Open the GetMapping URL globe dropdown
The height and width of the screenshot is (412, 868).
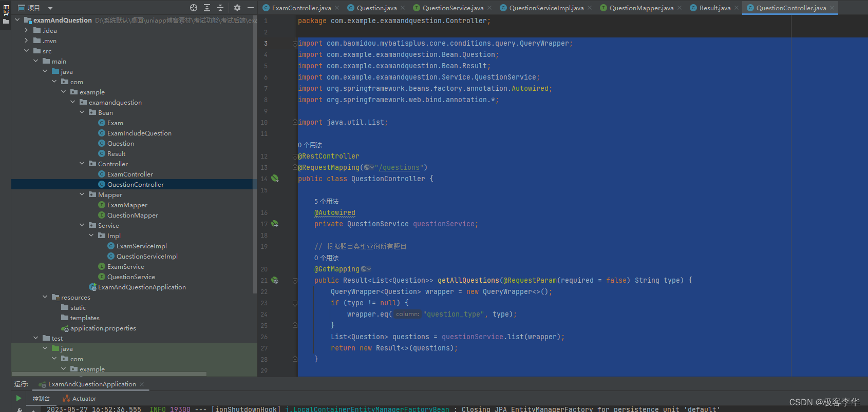[x=366, y=269]
